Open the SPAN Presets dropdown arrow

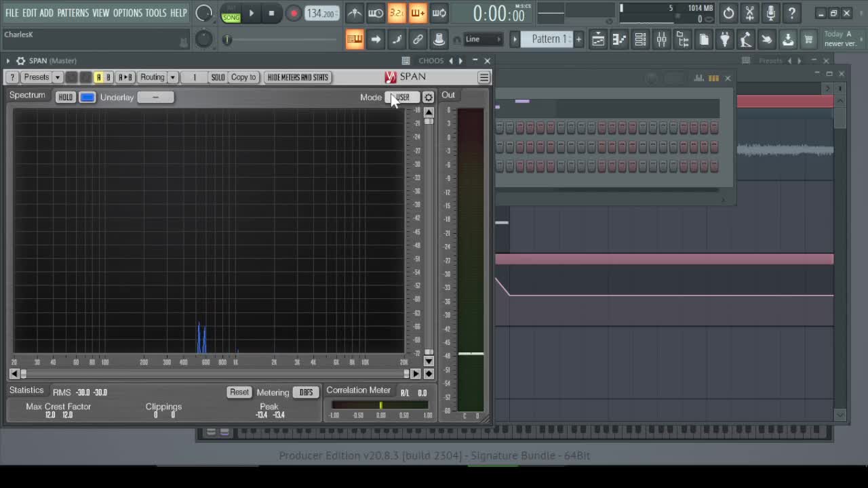[x=58, y=77]
